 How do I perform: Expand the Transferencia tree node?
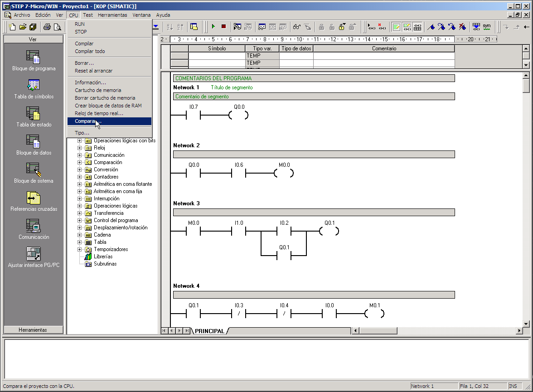tap(80, 213)
